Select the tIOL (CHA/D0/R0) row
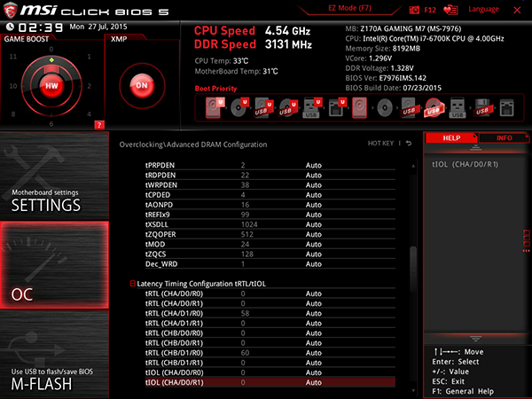 click(x=270, y=372)
